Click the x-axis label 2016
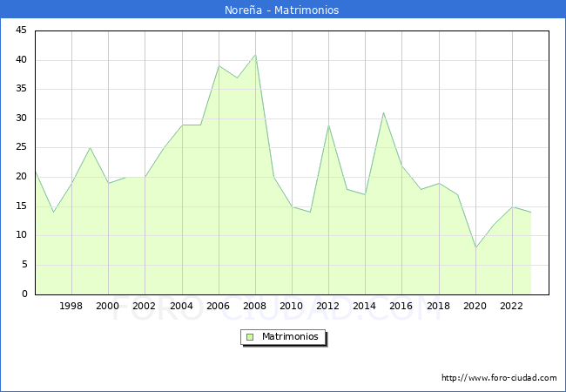566x392 pixels. click(401, 306)
